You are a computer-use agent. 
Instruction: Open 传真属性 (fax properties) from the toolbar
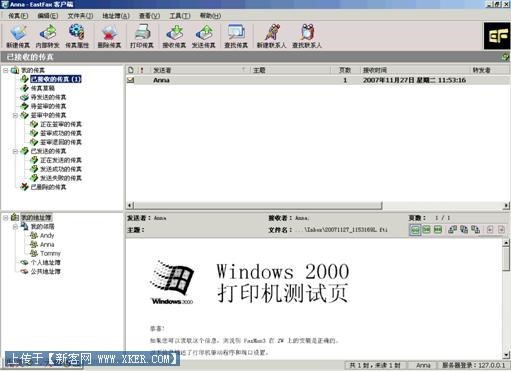(77, 36)
